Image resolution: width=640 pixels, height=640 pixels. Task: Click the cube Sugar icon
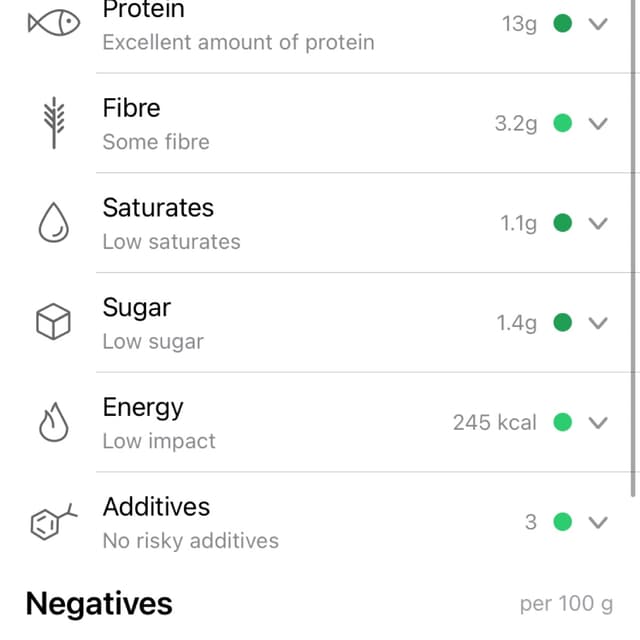53,322
